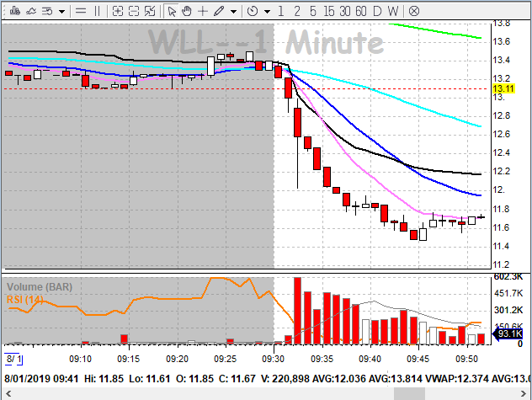Click the line study indicators icon

pyautogui.click(x=29, y=12)
